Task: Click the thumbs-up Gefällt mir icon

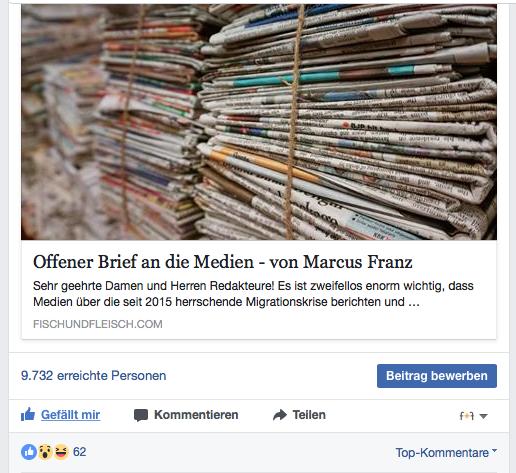Action: point(28,415)
